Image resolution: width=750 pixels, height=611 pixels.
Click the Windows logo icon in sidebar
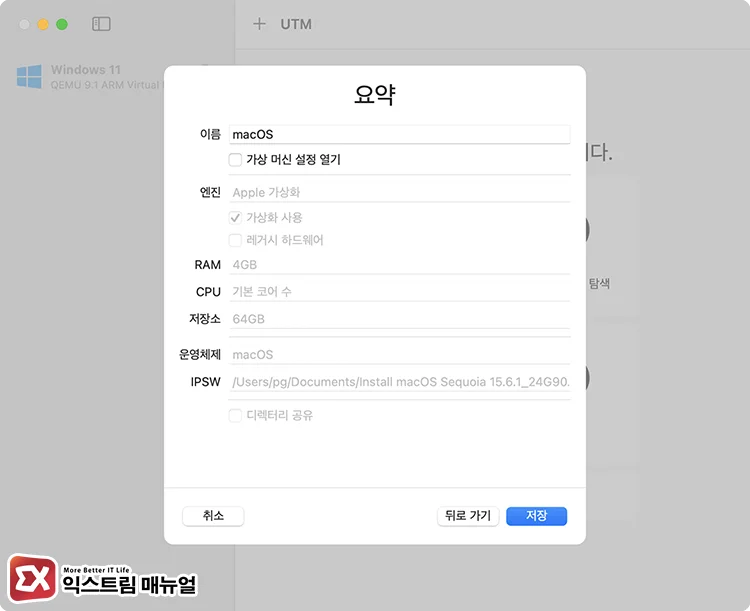coord(29,77)
